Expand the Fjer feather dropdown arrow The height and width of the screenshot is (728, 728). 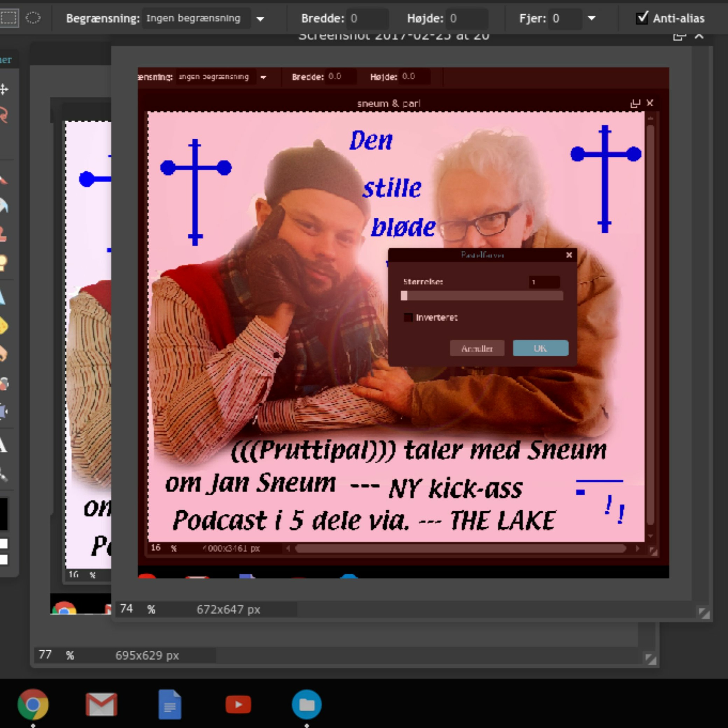[592, 18]
